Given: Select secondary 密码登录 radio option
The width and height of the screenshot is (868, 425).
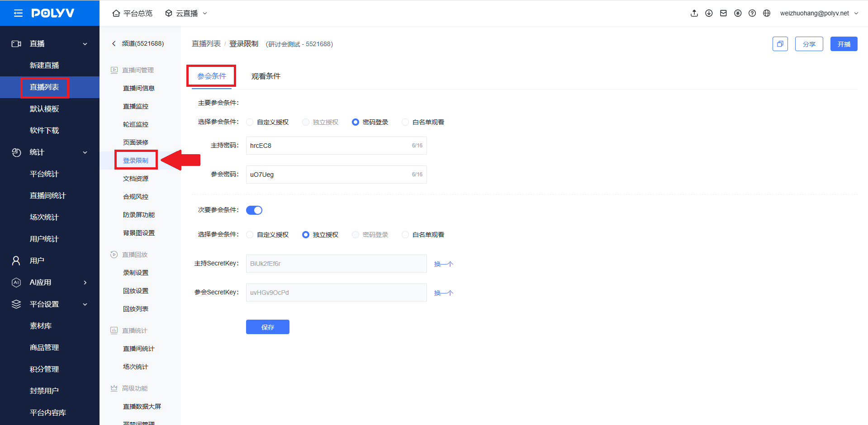Looking at the screenshot, I should pyautogui.click(x=356, y=235).
